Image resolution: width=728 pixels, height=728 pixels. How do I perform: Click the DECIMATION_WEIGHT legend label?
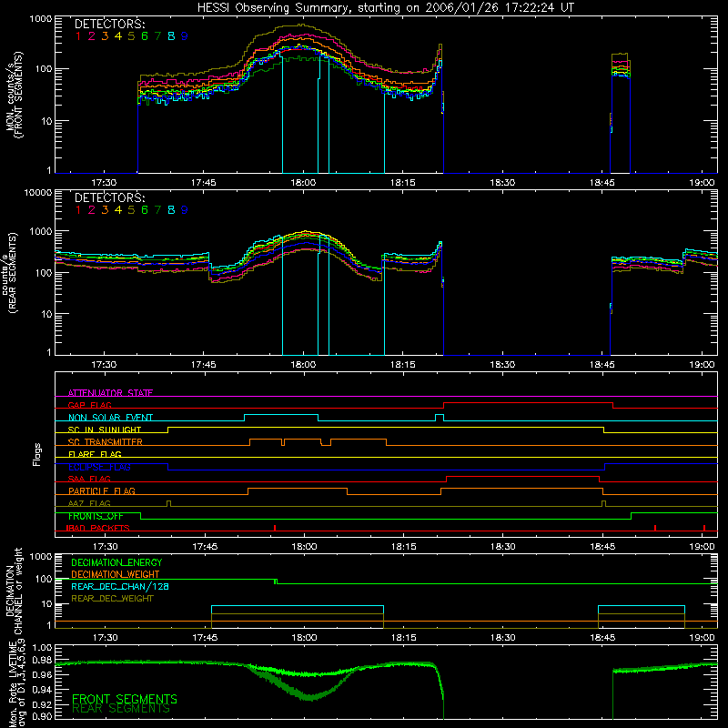(116, 574)
